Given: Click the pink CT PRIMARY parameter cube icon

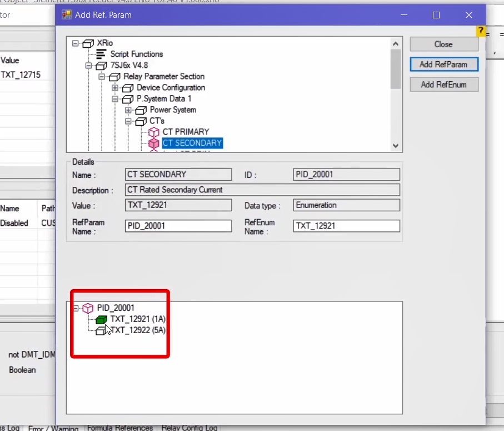Looking at the screenshot, I should click(x=154, y=132).
